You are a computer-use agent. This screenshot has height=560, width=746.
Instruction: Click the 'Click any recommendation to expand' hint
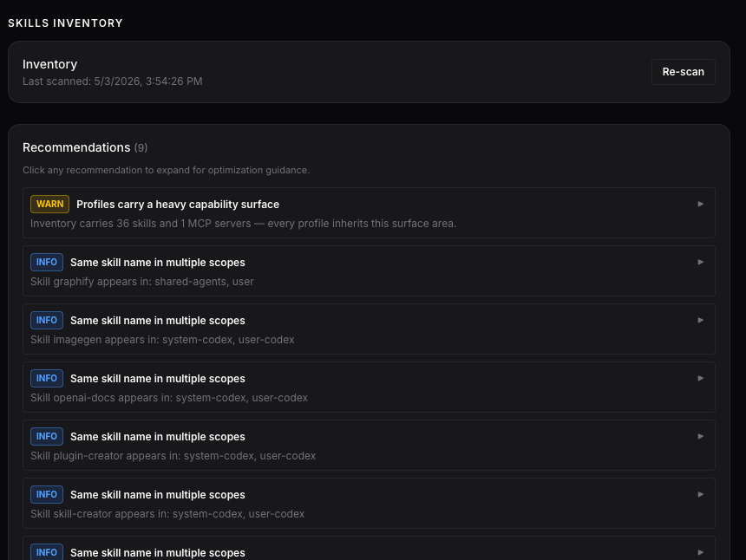166,170
